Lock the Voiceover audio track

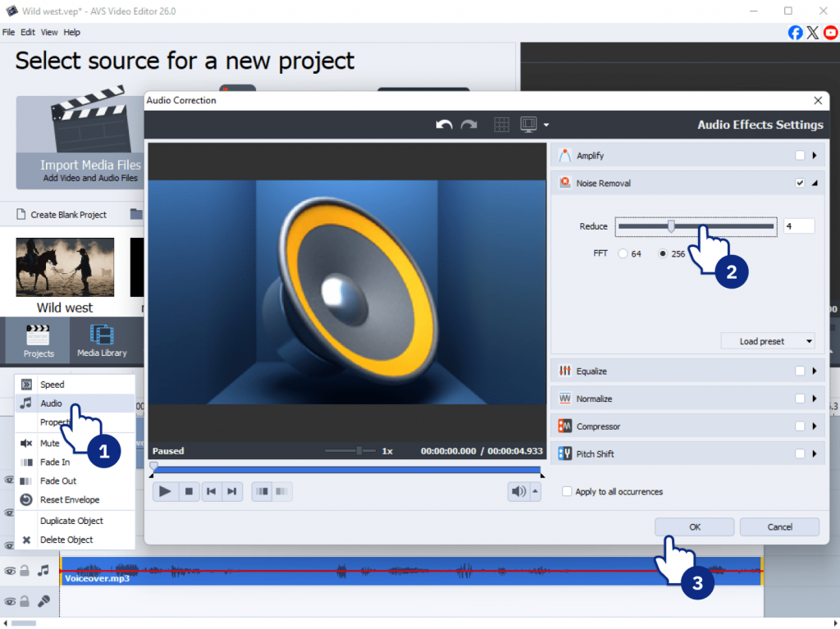tap(25, 571)
